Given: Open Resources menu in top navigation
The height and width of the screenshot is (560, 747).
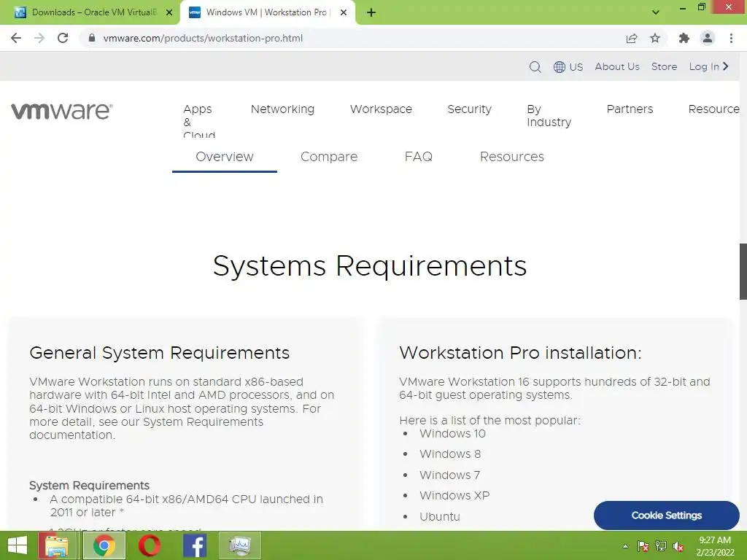Looking at the screenshot, I should [713, 109].
